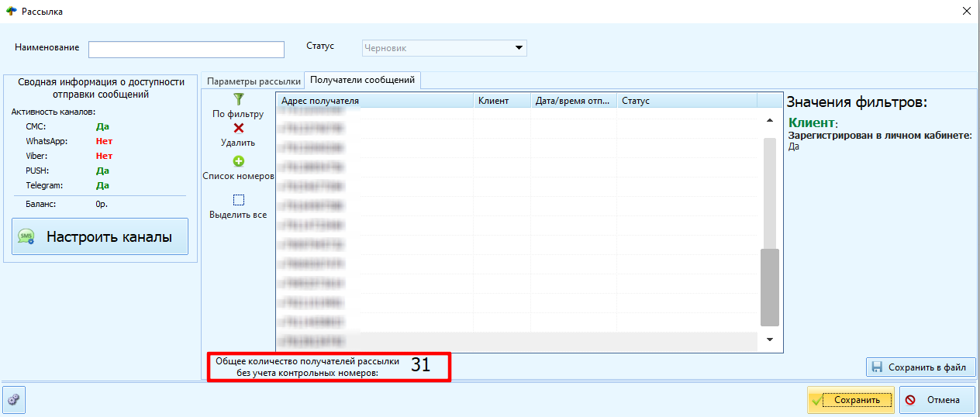Click the Telegram channel status Да
Screen dimensions: 980x417
coord(102,185)
